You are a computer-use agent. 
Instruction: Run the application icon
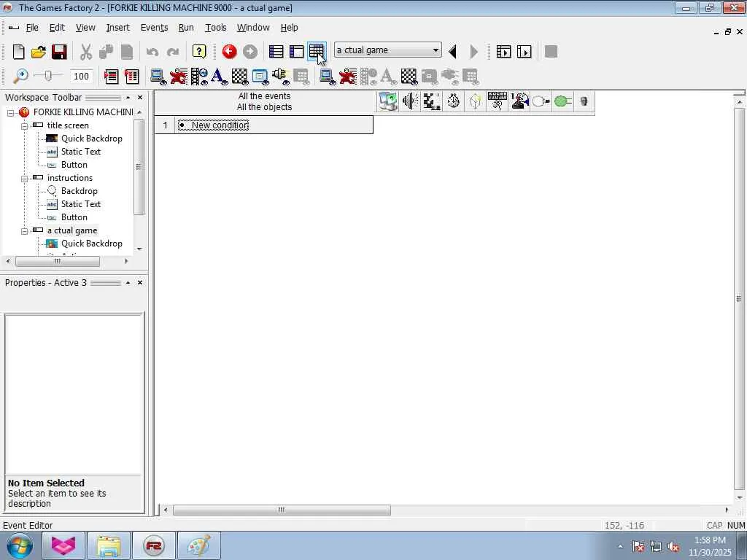click(503, 52)
